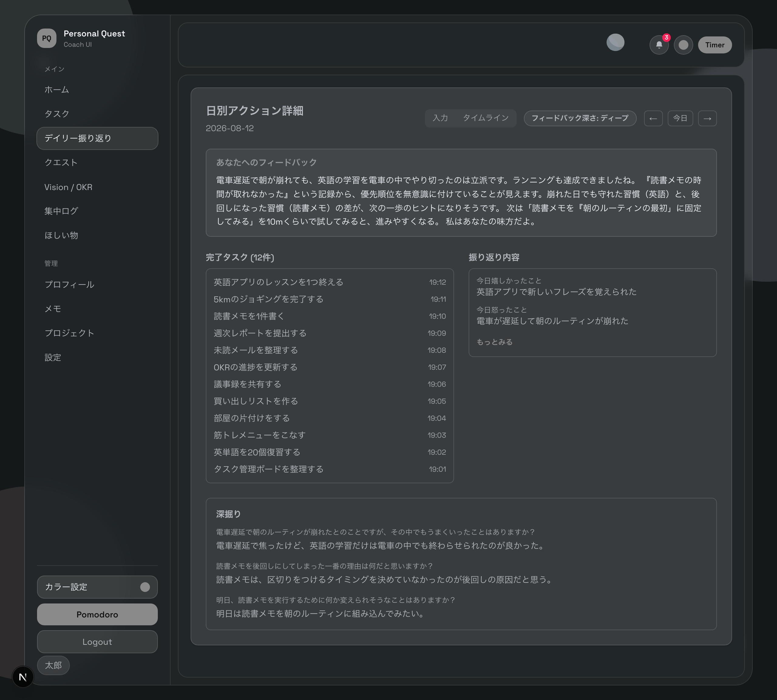Open the Next.js N badge
Screen dimensions: 777x700
tap(23, 677)
